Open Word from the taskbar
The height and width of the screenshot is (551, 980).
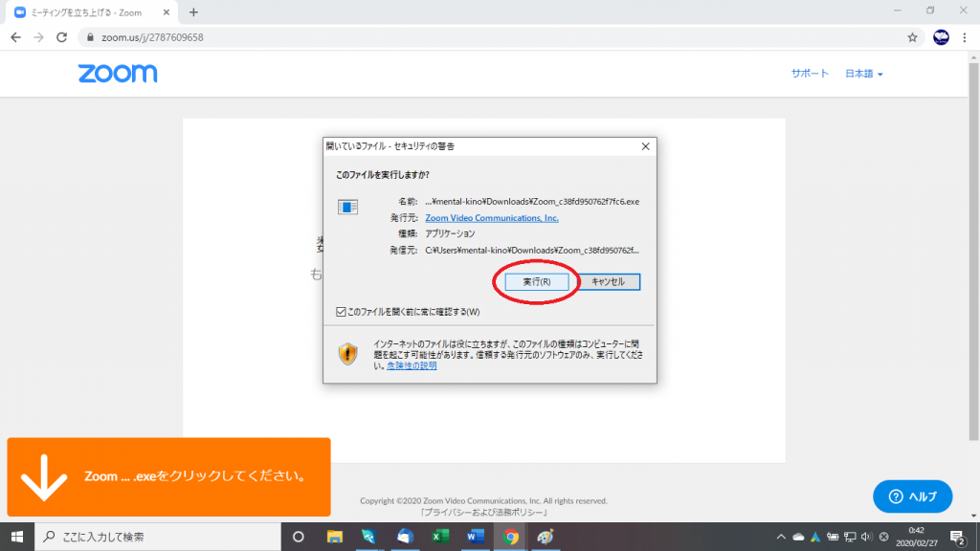(x=476, y=537)
